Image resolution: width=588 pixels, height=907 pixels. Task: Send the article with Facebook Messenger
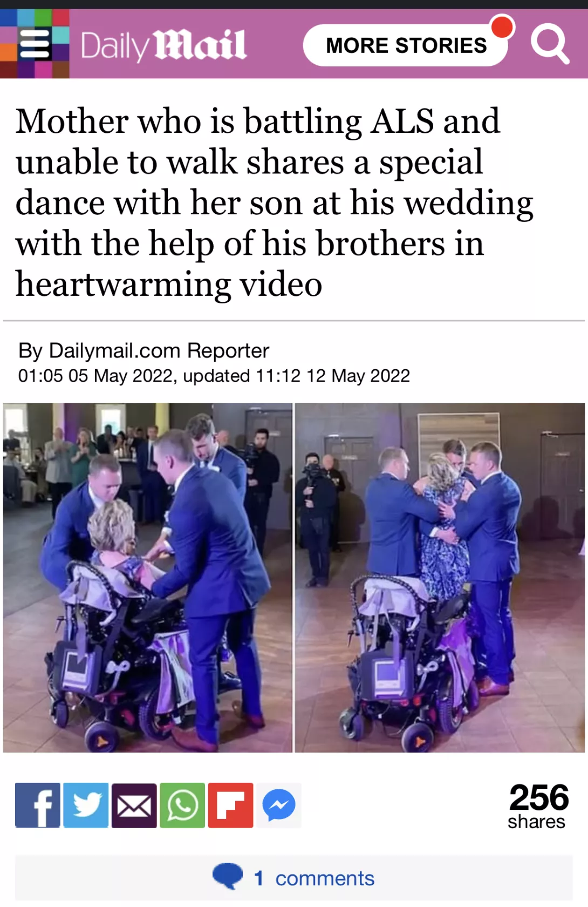point(279,805)
